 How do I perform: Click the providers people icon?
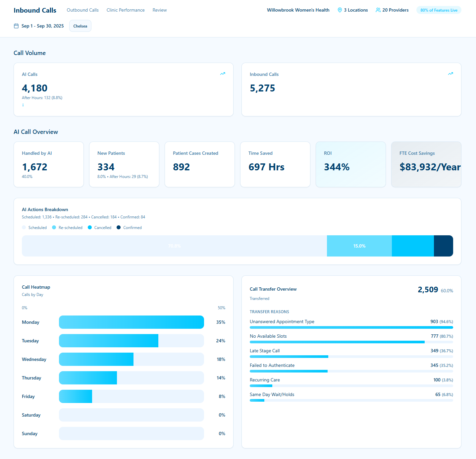click(x=378, y=10)
